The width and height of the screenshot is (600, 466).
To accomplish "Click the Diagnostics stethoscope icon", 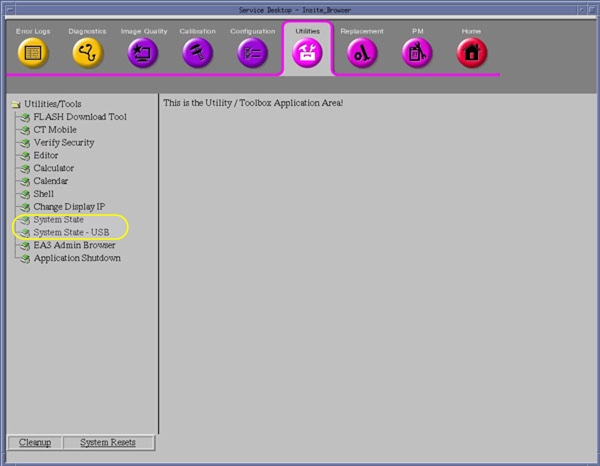I will pos(88,53).
